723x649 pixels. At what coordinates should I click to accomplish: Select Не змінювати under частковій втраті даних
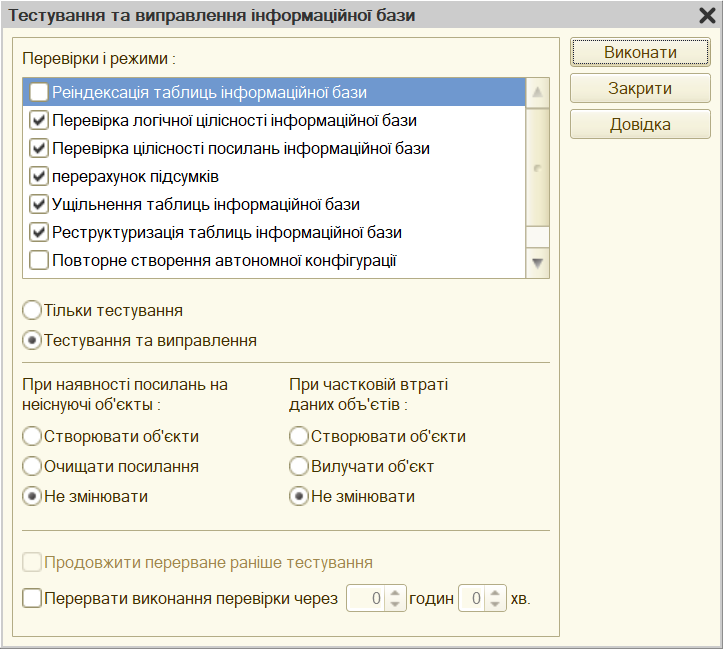click(299, 496)
